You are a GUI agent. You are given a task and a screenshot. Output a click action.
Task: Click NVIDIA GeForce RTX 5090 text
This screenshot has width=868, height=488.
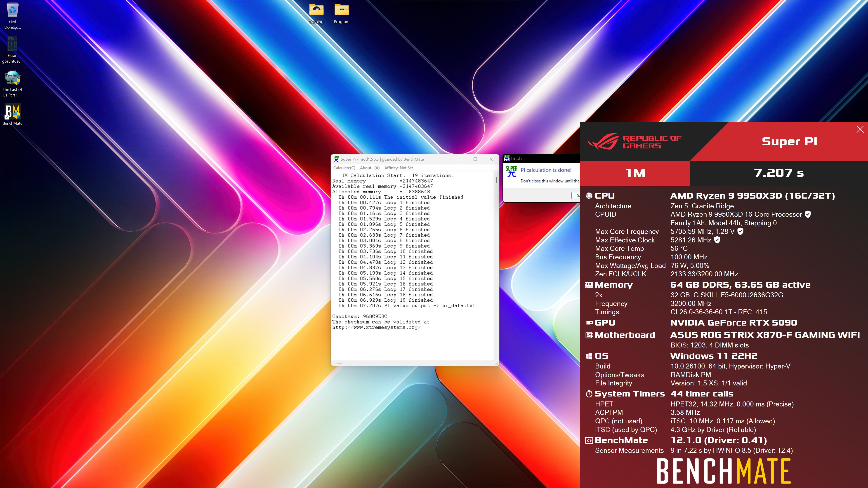[734, 323]
